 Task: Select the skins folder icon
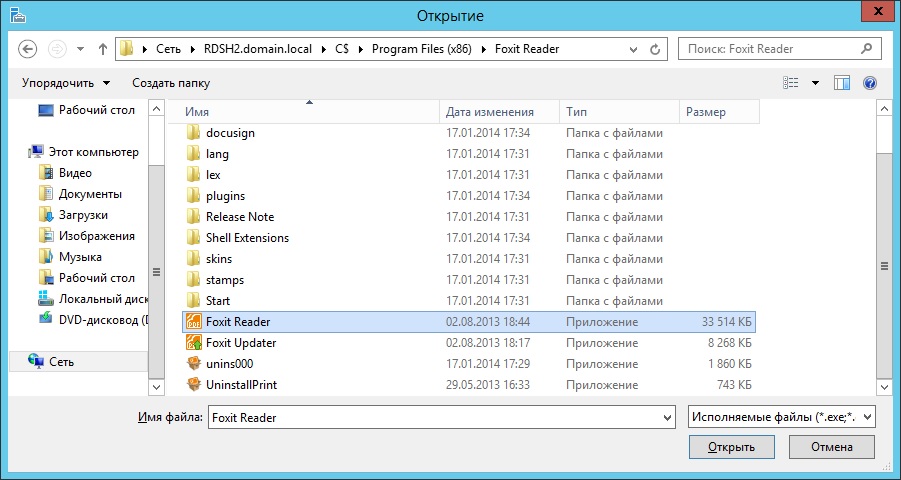[x=194, y=259]
